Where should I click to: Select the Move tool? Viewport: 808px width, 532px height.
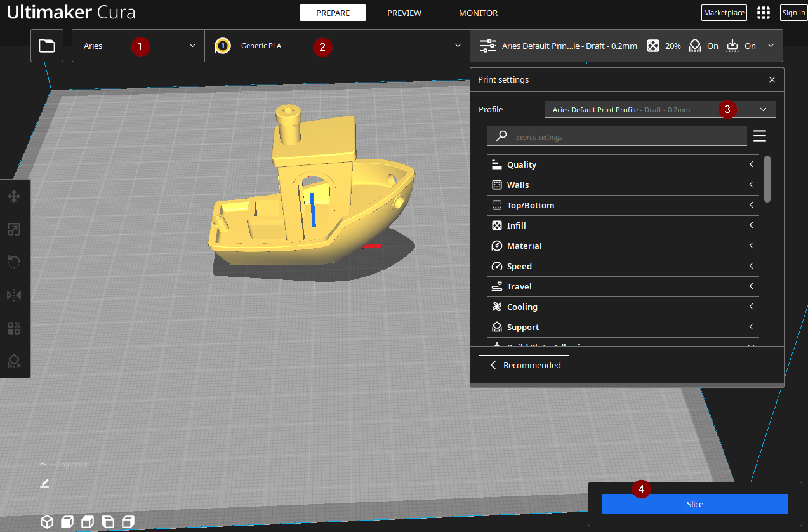click(x=14, y=196)
